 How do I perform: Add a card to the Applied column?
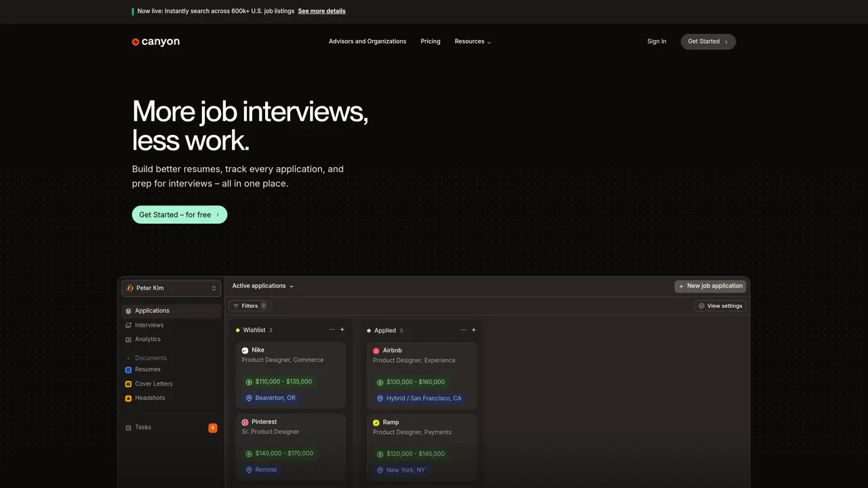click(474, 330)
